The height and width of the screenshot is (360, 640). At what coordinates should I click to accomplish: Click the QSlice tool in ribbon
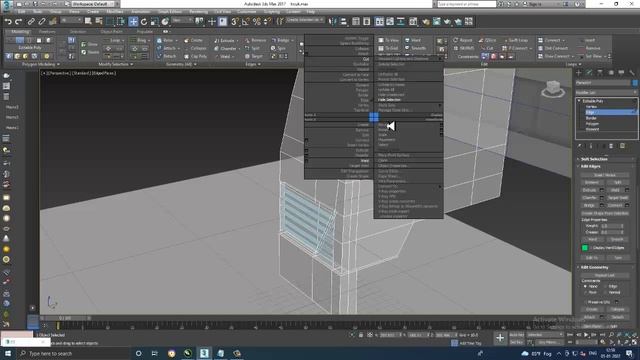pos(487,40)
